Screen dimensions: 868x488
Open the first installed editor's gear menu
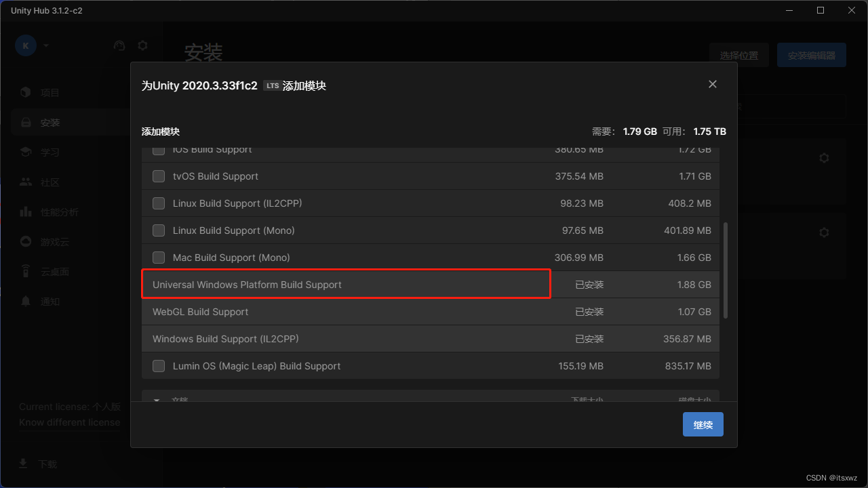(824, 158)
